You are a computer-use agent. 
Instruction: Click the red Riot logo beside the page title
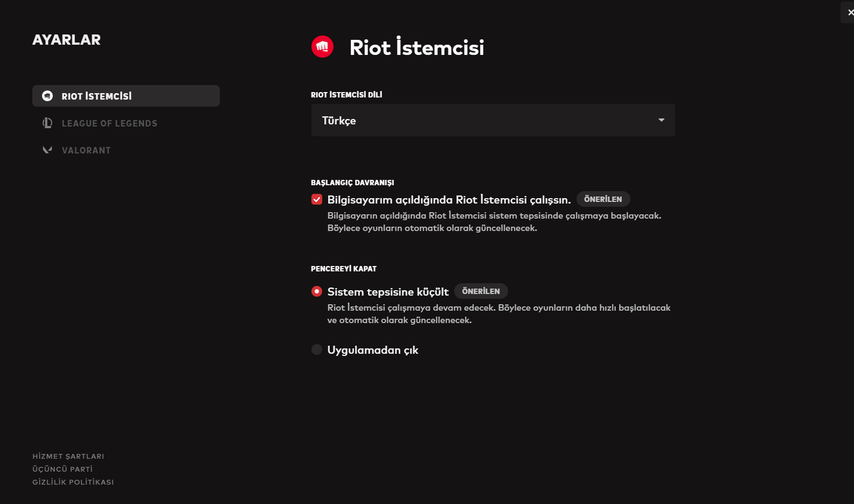click(322, 47)
